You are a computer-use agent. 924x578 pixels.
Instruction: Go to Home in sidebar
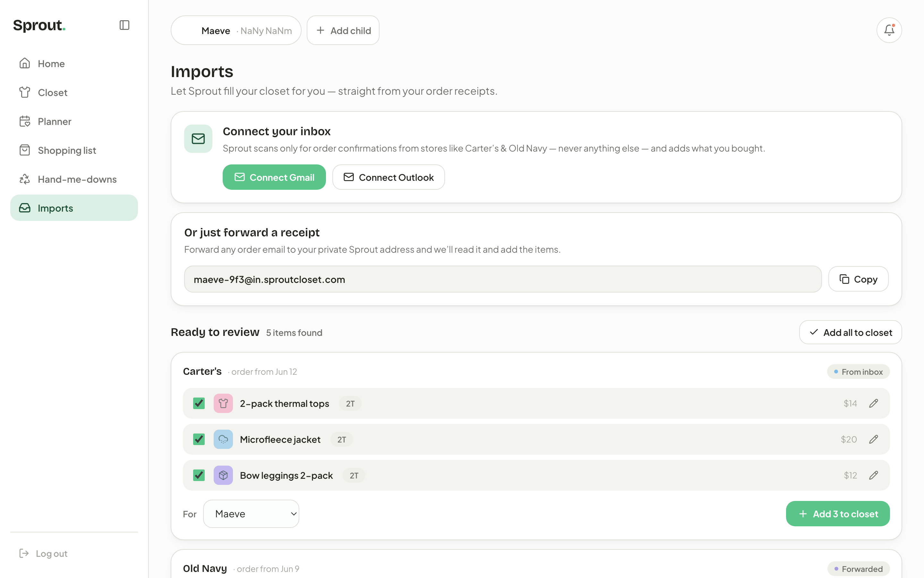74,64
